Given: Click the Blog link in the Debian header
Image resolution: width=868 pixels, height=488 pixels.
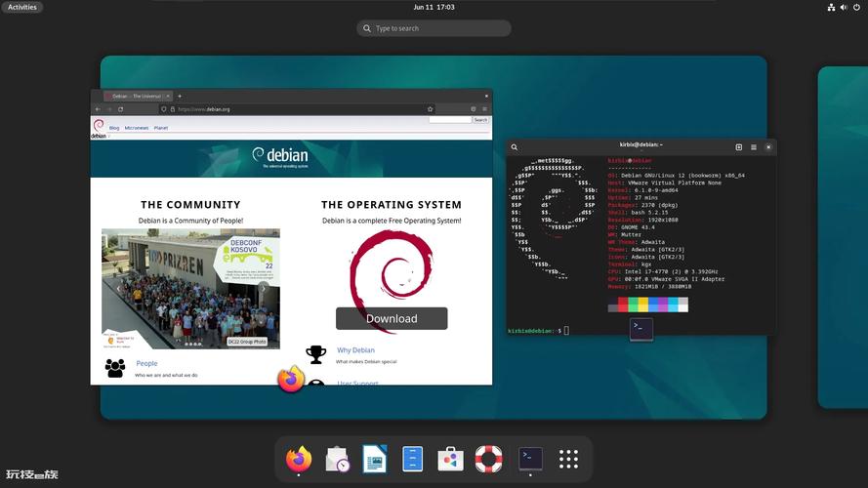Looking at the screenshot, I should pyautogui.click(x=114, y=128).
